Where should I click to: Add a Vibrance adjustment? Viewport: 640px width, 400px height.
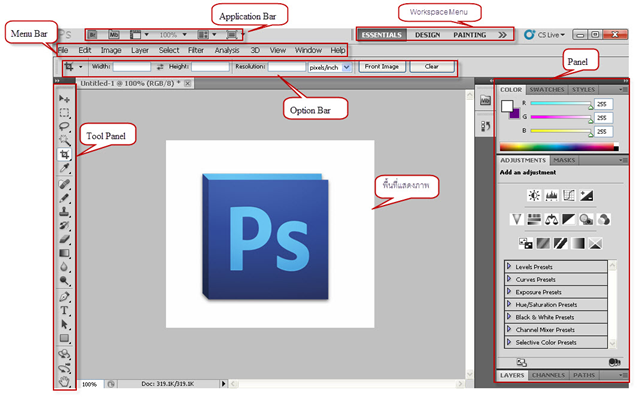[x=516, y=220]
